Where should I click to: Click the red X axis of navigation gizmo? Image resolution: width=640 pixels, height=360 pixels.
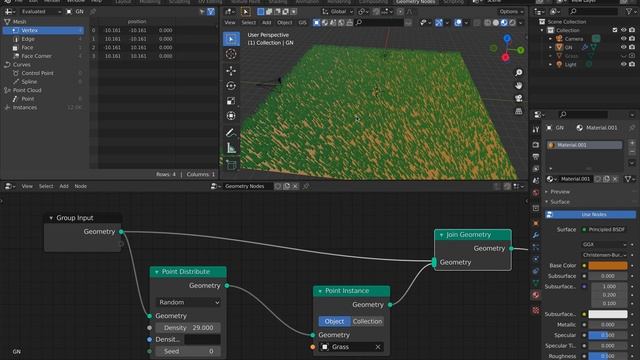click(505, 58)
